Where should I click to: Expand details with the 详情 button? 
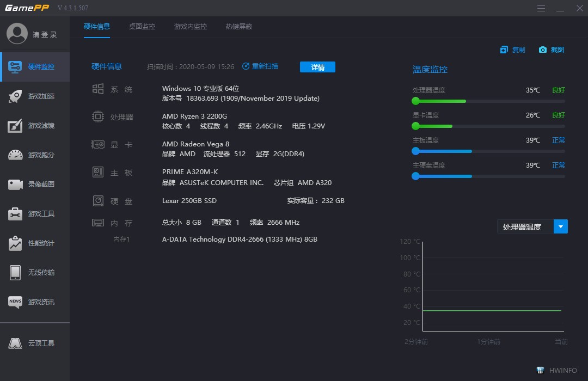317,67
